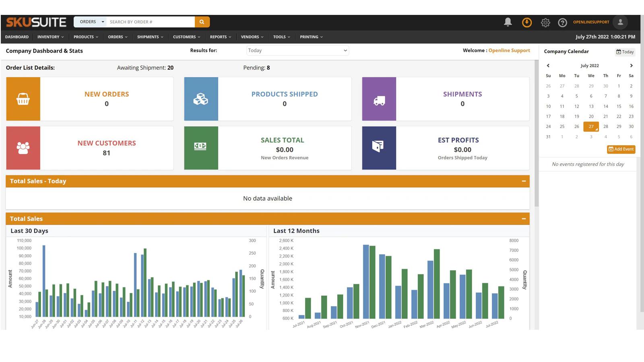Click the orange search magnifier button
Screen dimensions: 644x362
coord(202,22)
